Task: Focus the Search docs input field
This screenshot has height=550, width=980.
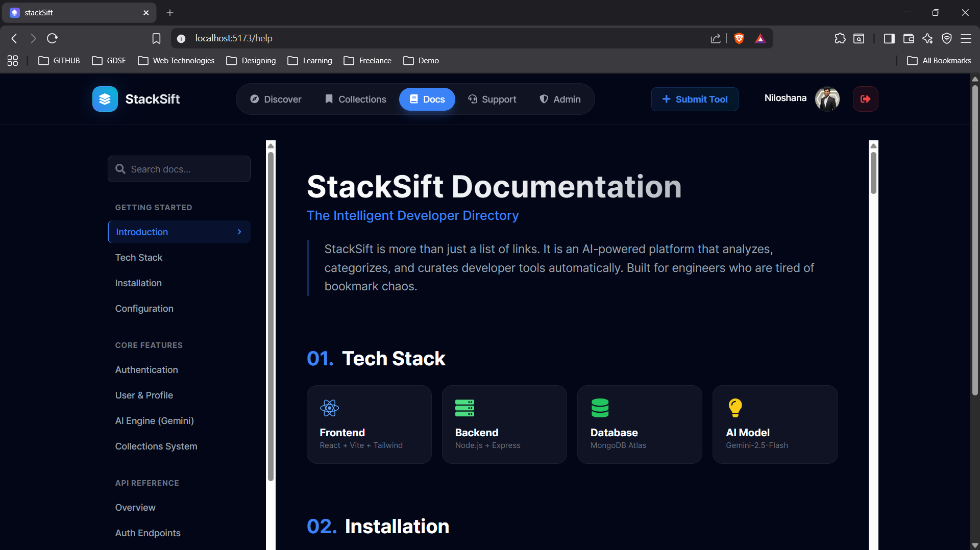Action: (179, 169)
